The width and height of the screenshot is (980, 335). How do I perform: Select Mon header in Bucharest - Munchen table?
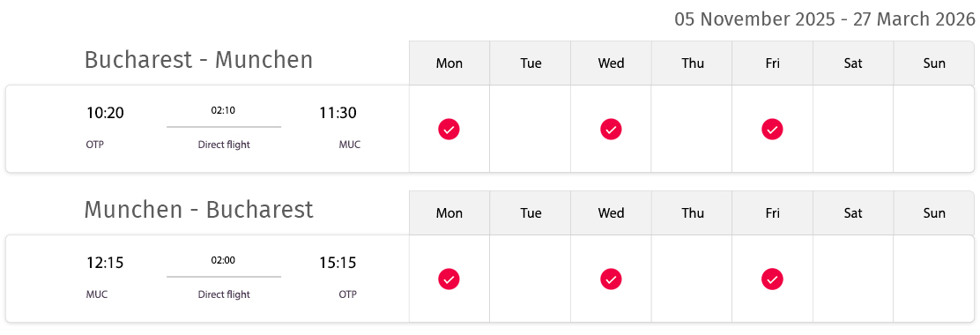449,63
